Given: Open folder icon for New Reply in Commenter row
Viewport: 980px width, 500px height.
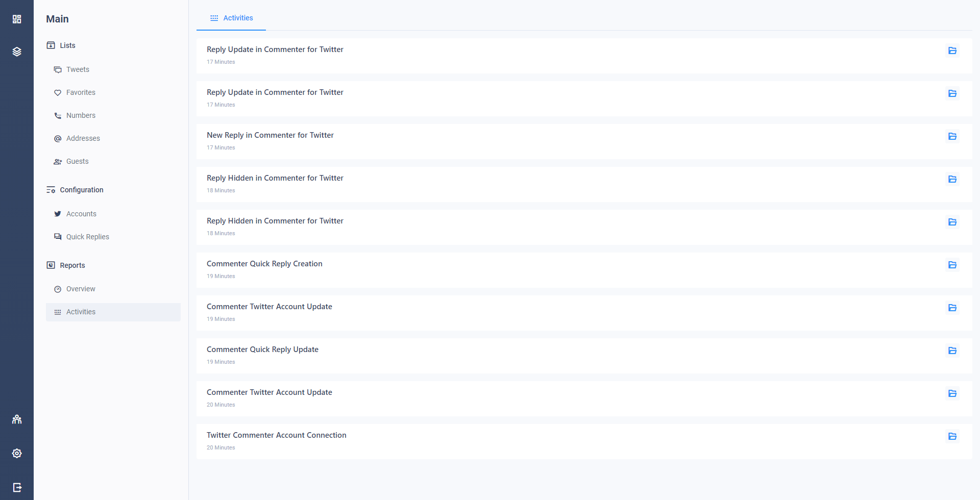Looking at the screenshot, I should [x=952, y=136].
